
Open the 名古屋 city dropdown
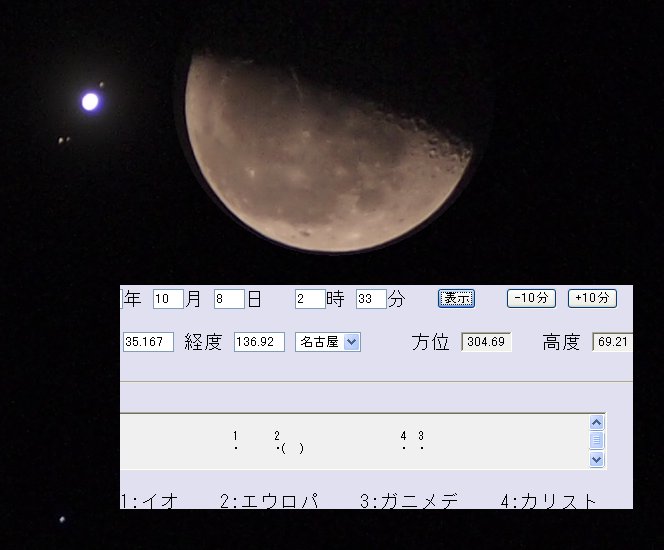(328, 342)
